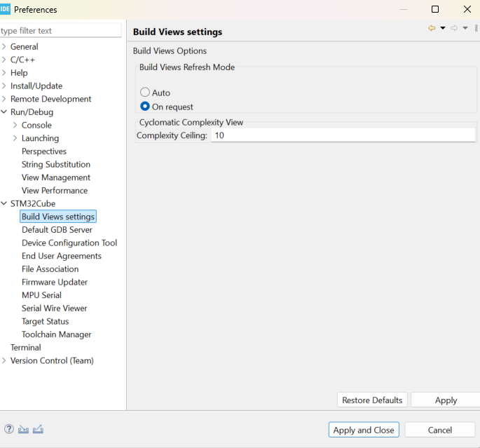Go back with the yellow arrow icon

(x=432, y=28)
